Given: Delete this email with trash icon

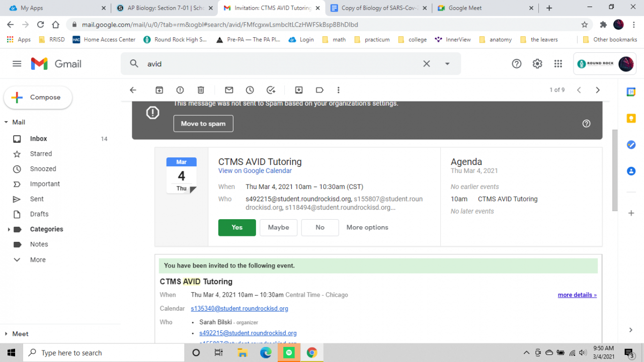Looking at the screenshot, I should click(201, 90).
